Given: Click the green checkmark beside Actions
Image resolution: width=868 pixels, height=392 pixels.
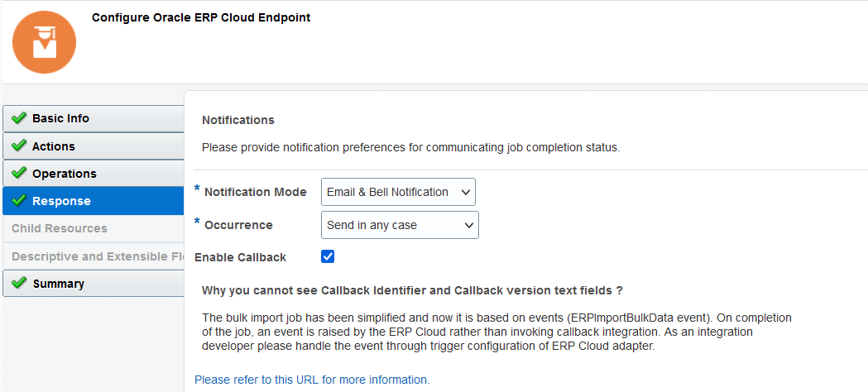Looking at the screenshot, I should [20, 146].
